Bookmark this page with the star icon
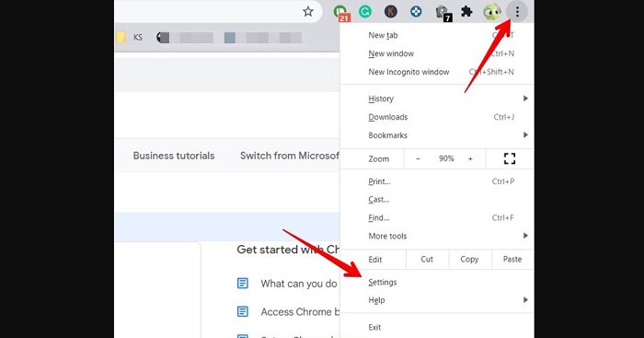Screen dimensions: 644x338 [308, 12]
